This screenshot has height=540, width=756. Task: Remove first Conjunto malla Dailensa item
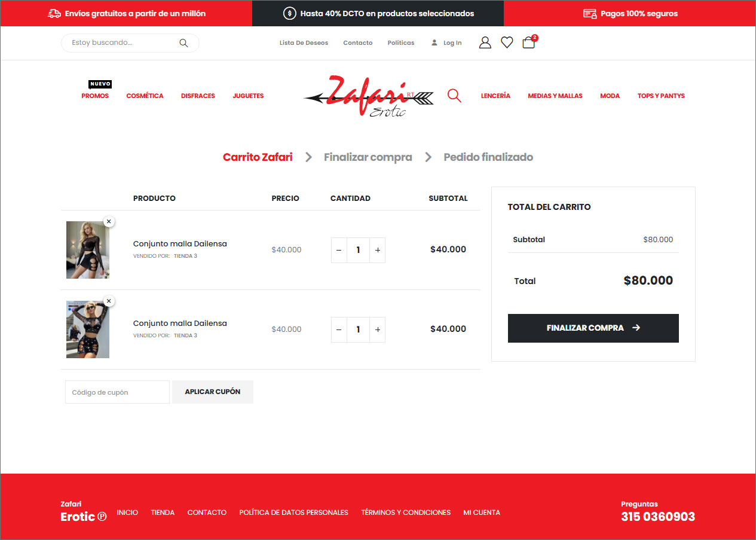pyautogui.click(x=109, y=221)
